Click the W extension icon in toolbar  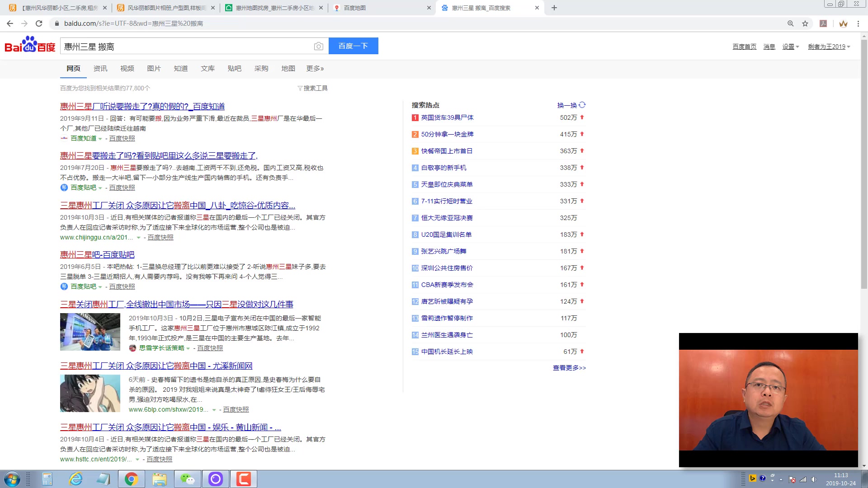(x=843, y=23)
